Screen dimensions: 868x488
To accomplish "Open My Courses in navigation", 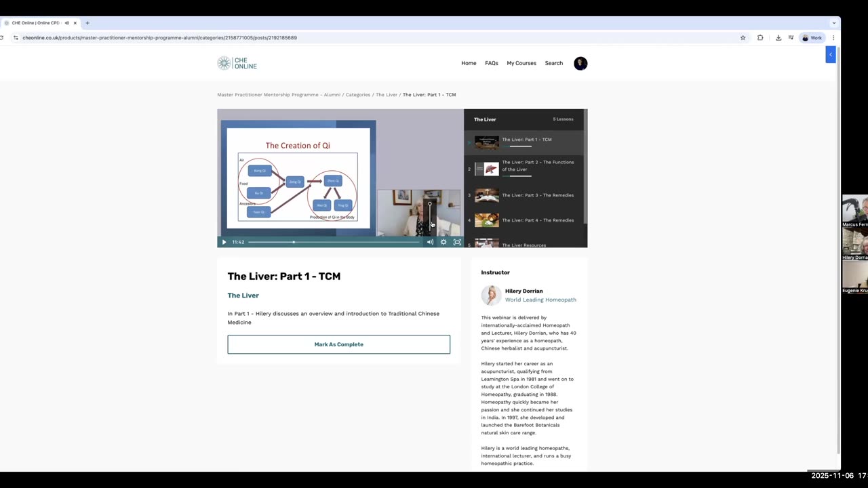I will [521, 63].
